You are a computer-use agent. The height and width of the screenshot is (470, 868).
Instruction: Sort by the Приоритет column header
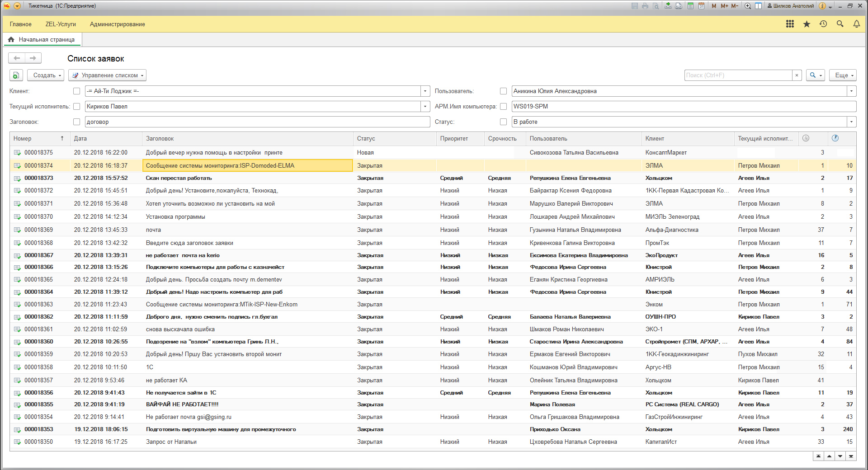click(x=460, y=139)
